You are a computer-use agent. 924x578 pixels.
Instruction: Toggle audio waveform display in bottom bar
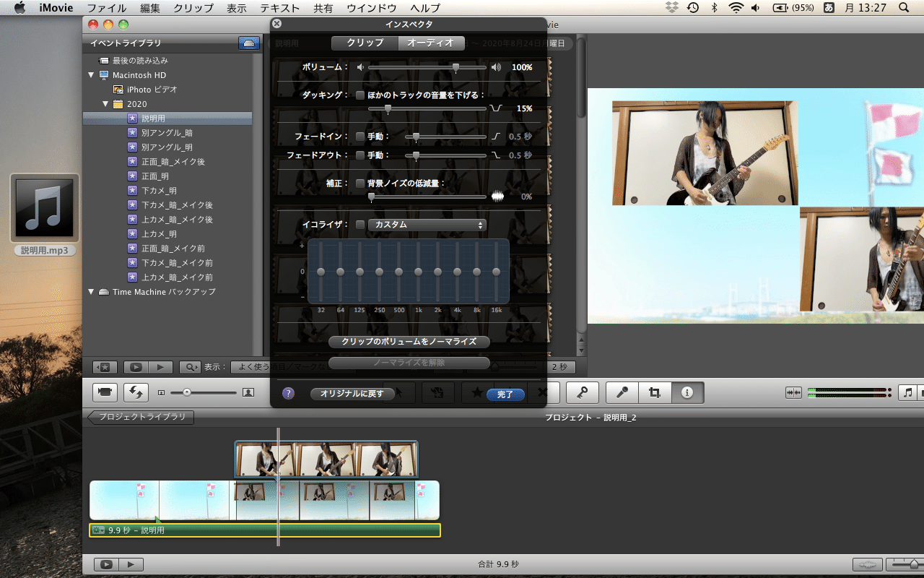867,564
